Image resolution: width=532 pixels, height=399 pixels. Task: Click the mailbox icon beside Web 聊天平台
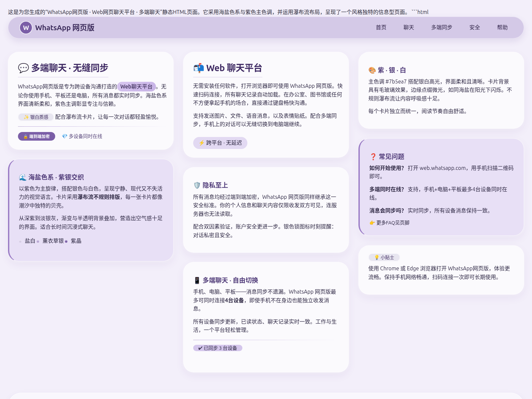pos(199,68)
